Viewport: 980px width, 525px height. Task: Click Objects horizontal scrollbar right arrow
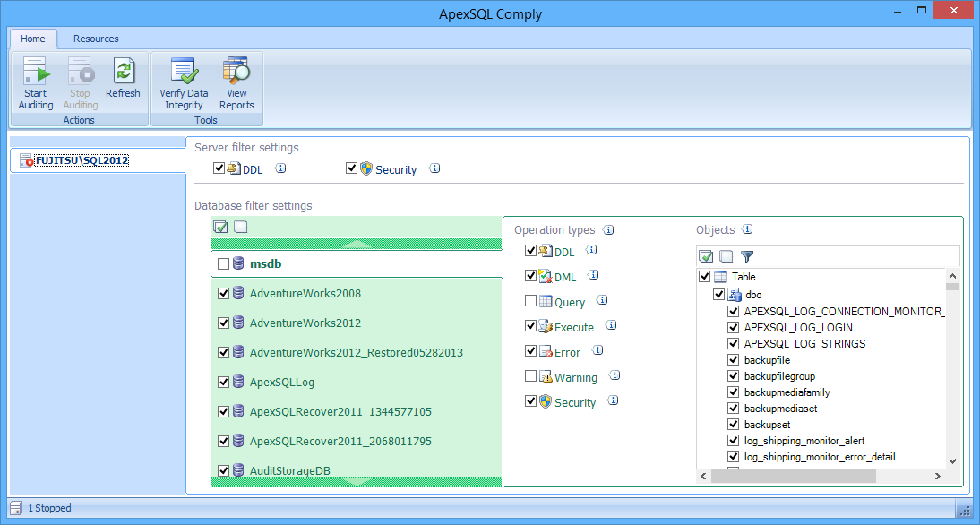938,477
